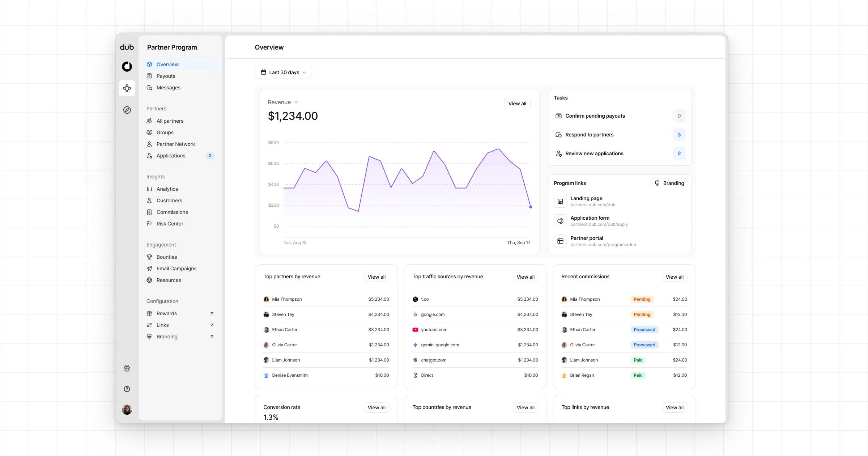Click the Respond to partners count 3
Screen dimensions: 868x456
pyautogui.click(x=679, y=135)
